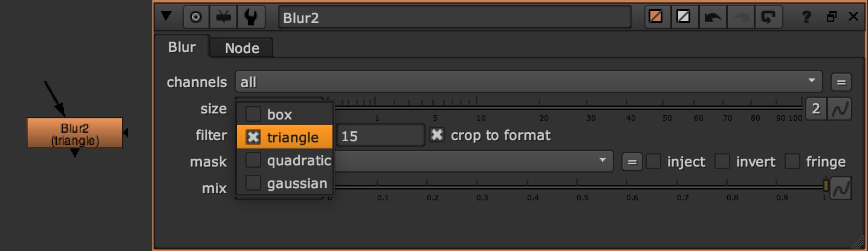The height and width of the screenshot is (251, 868).
Task: Click the wrench icon for node settings
Action: click(x=251, y=17)
